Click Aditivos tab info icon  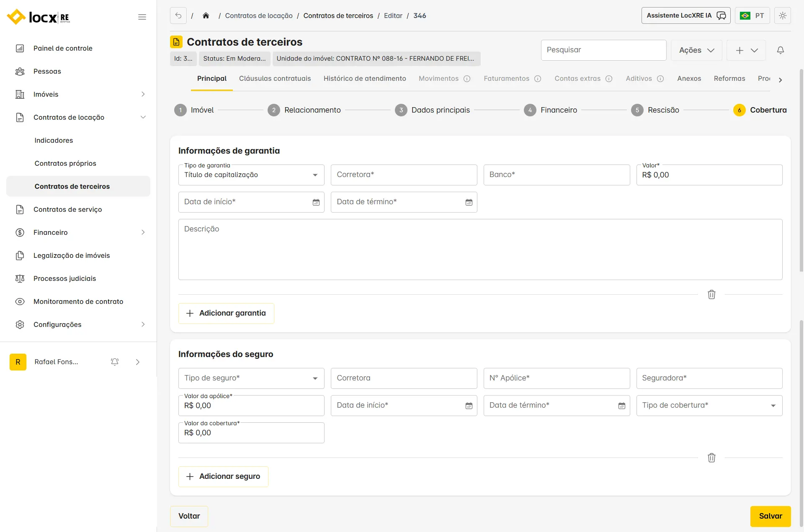660,79
